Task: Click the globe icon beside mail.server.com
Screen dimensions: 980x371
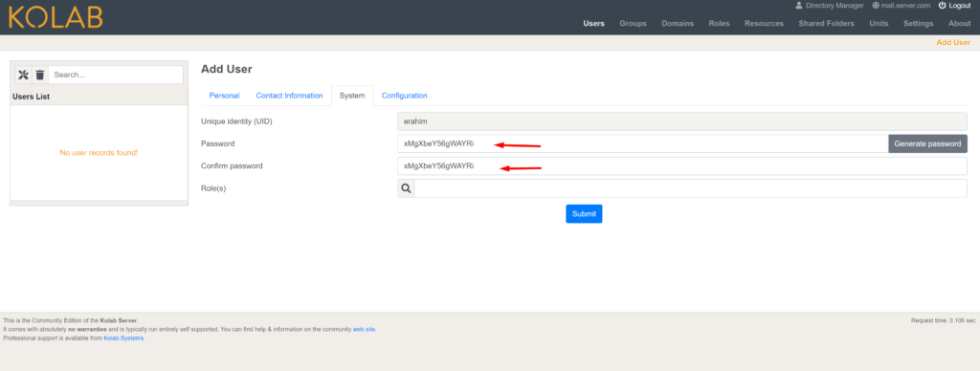Action: pyautogui.click(x=876, y=5)
